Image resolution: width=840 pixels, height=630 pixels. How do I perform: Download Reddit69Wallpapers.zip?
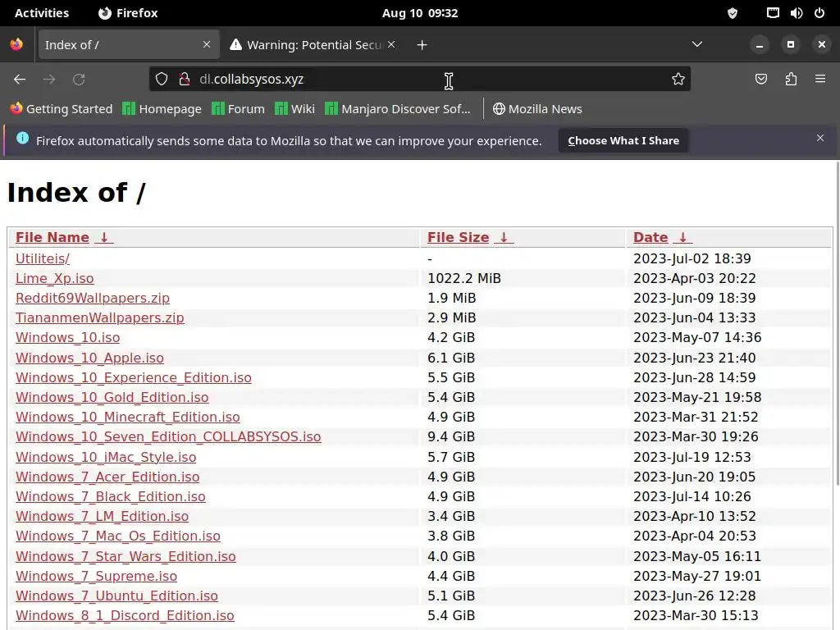93,298
